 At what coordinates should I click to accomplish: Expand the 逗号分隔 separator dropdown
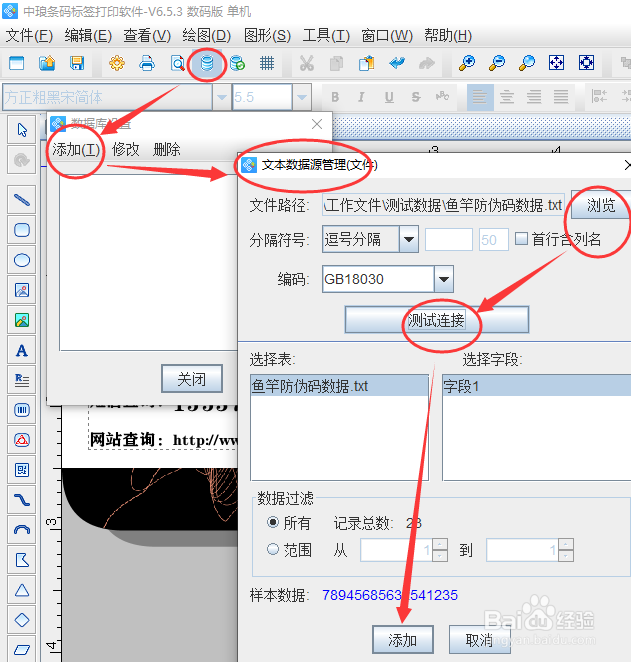409,239
